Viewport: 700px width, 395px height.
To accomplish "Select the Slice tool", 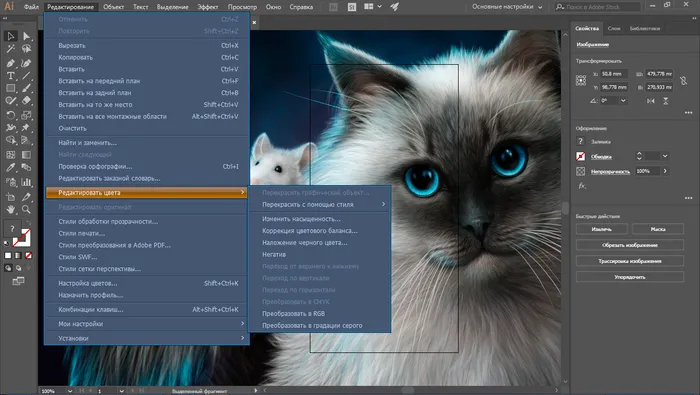I will pos(26,197).
